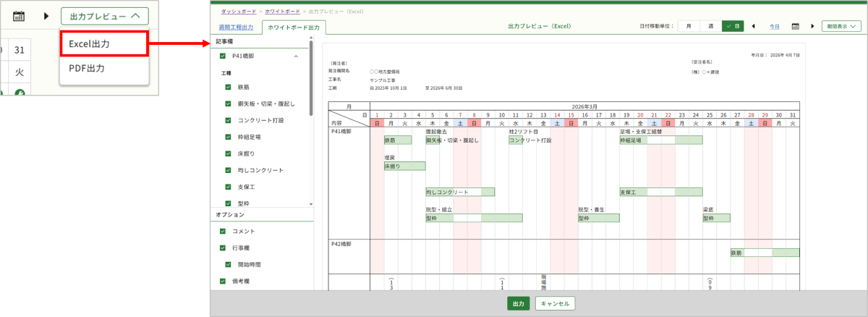Select Excel出力 from the menu
868x317 pixels.
coord(104,43)
